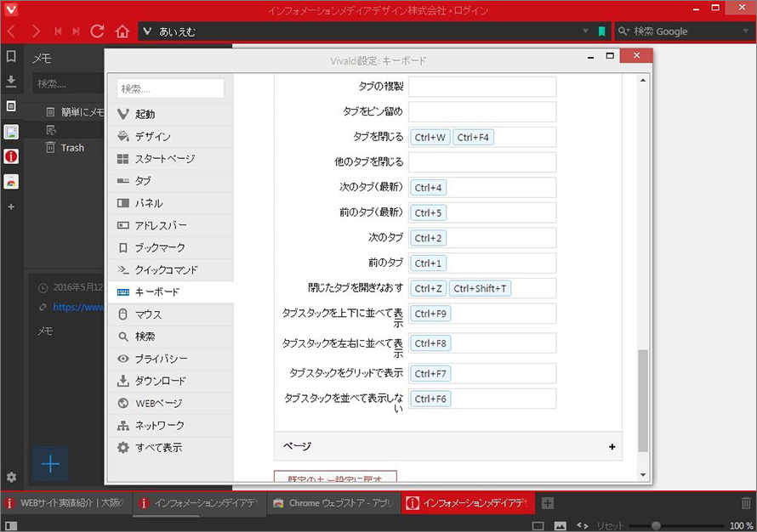The height and width of the screenshot is (532, 757).
Task: Open page actions code icon in the status bar
Action: 583,526
